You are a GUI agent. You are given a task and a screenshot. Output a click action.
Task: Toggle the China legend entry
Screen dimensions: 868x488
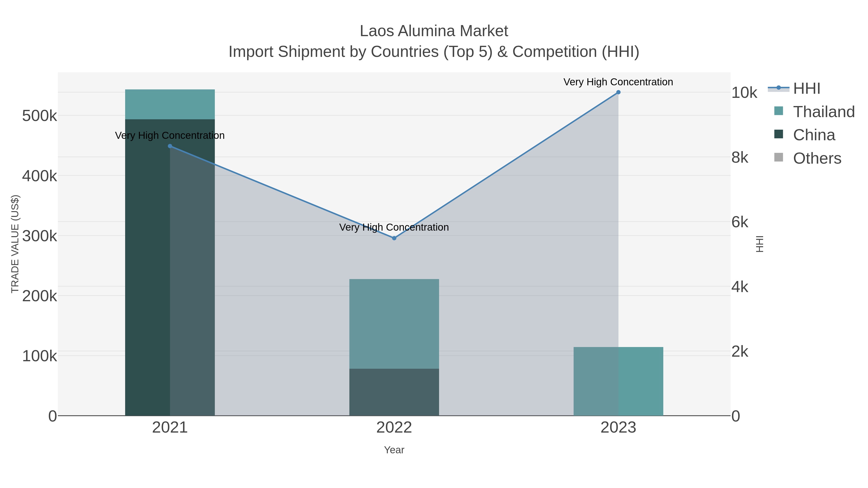(805, 135)
